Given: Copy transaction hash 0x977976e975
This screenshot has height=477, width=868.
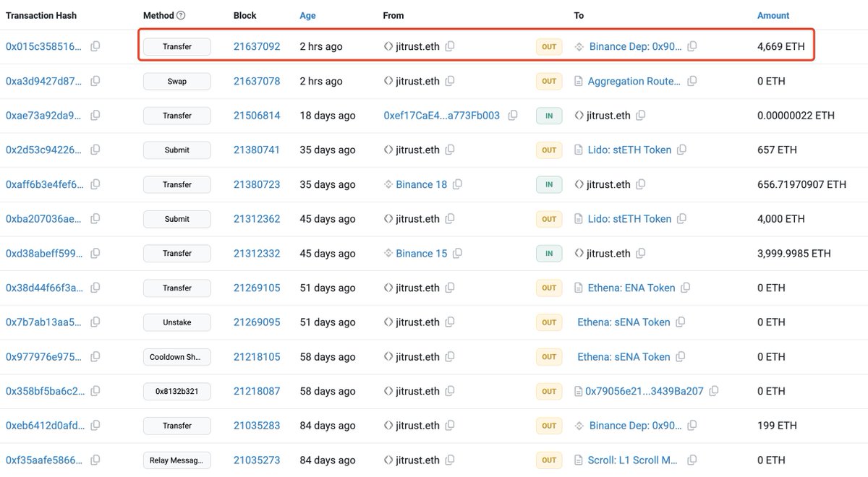Looking at the screenshot, I should (x=95, y=357).
